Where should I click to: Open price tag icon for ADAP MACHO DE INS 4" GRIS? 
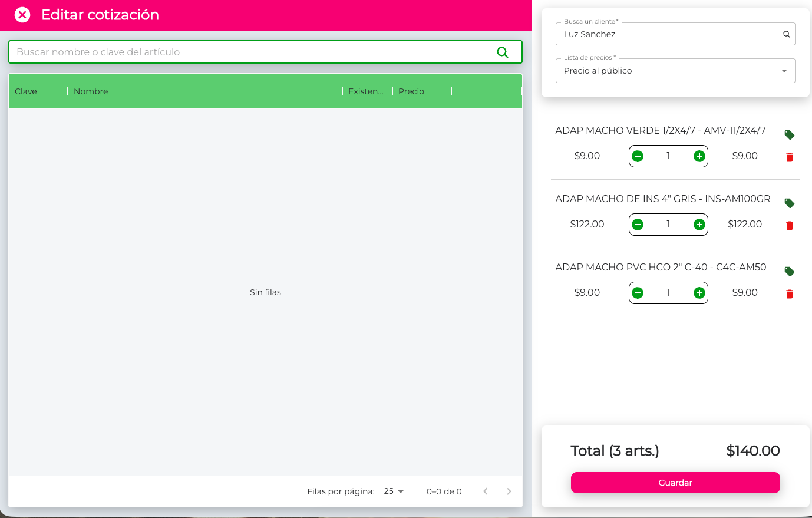click(789, 203)
